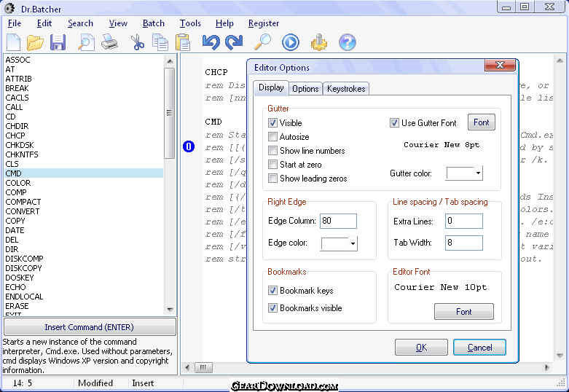Click the Print Preview toolbar icon
569x392 pixels.
(x=87, y=42)
